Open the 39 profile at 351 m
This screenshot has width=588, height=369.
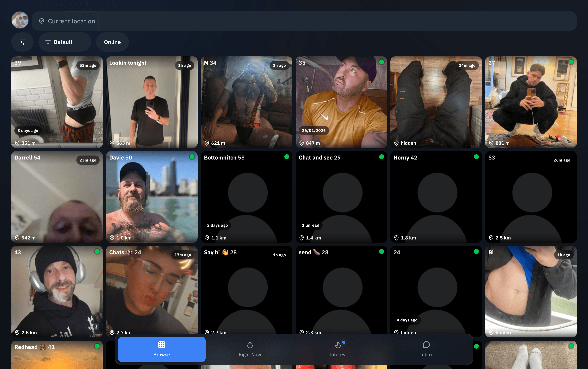[x=57, y=102]
